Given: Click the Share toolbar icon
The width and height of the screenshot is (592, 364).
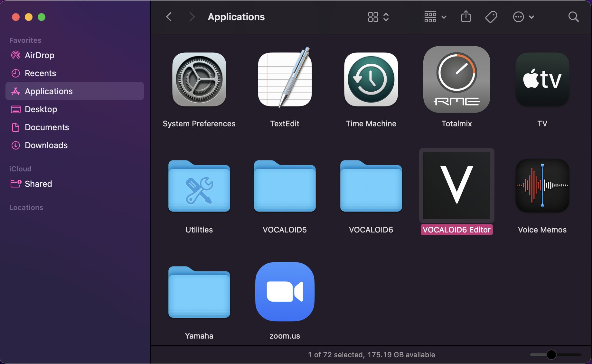Looking at the screenshot, I should click(x=466, y=16).
